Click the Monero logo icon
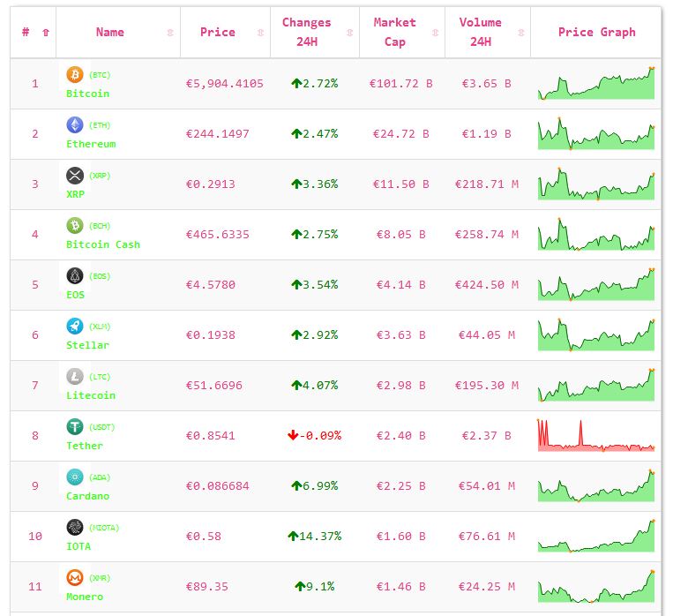 (x=75, y=577)
